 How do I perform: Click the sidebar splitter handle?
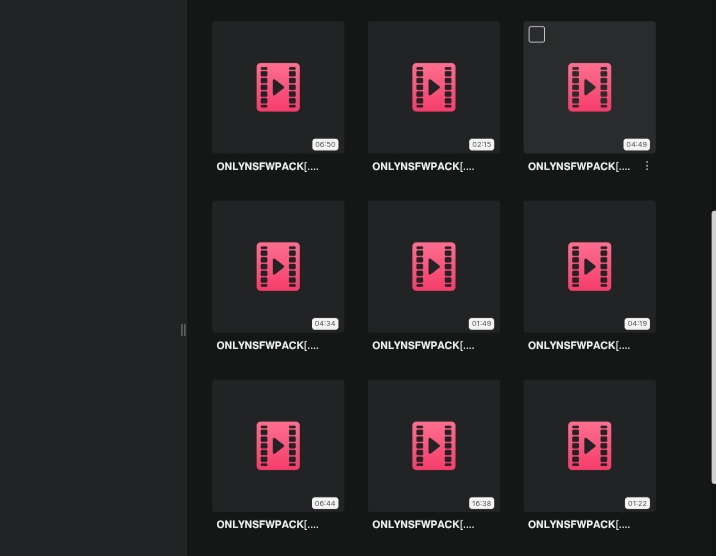click(183, 330)
